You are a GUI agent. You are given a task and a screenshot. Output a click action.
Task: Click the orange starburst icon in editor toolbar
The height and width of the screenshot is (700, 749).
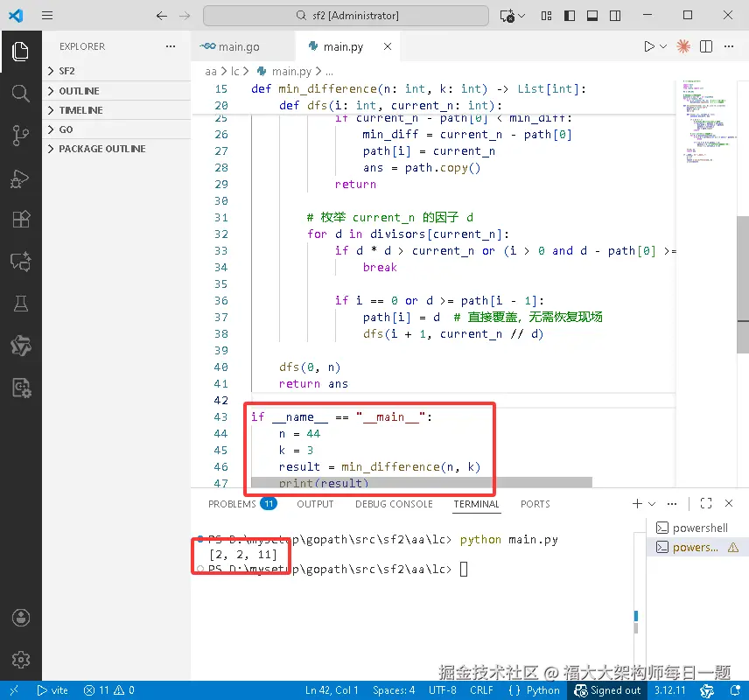pyautogui.click(x=683, y=46)
